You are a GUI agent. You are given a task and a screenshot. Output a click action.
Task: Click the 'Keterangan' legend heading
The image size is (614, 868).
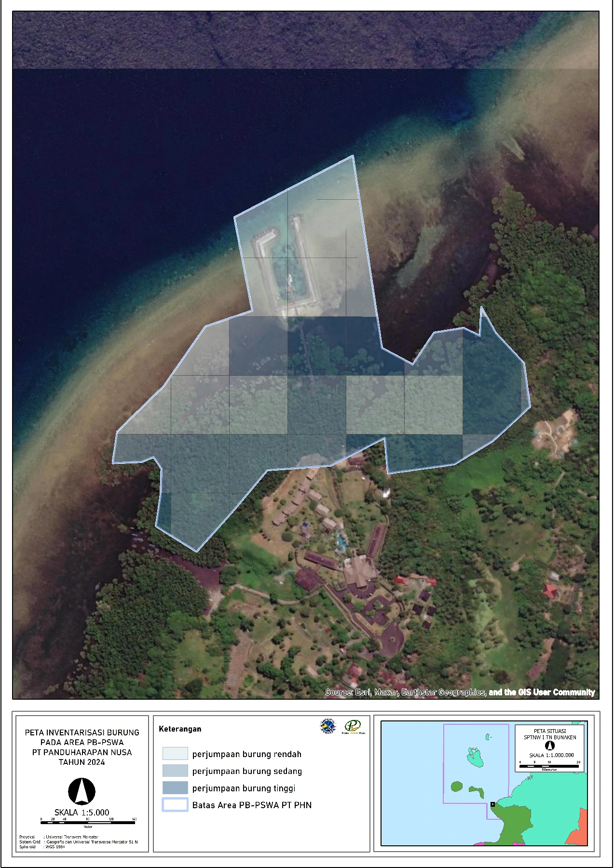pyautogui.click(x=180, y=729)
